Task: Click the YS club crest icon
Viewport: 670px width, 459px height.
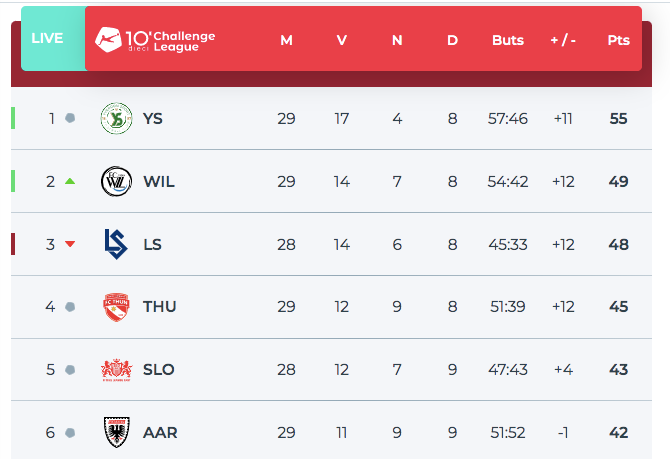Action: [116, 118]
